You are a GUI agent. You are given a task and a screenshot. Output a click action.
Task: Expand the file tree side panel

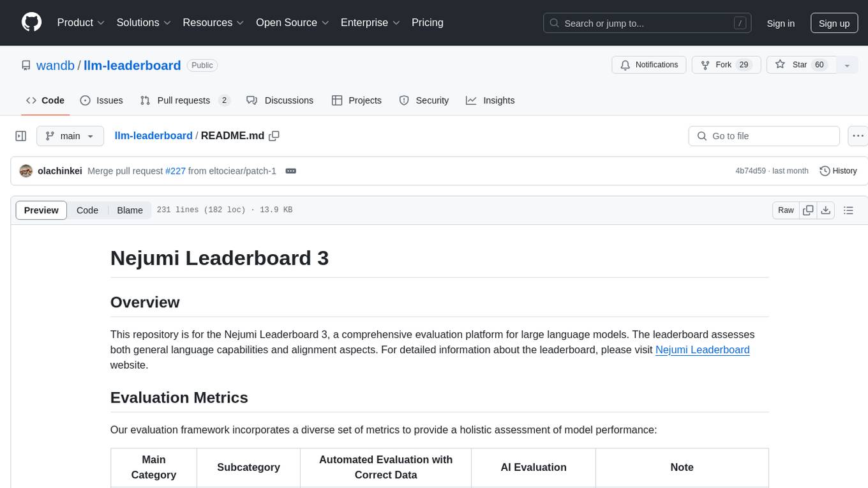coord(21,136)
